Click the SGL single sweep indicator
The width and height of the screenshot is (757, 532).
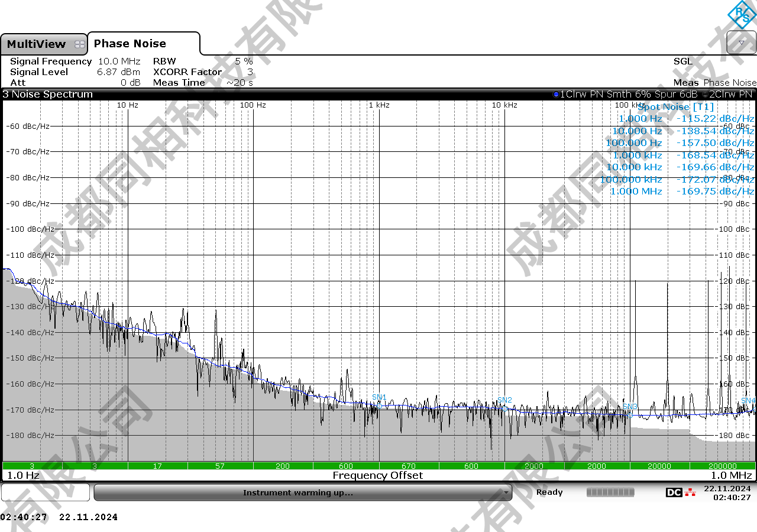[x=682, y=61]
